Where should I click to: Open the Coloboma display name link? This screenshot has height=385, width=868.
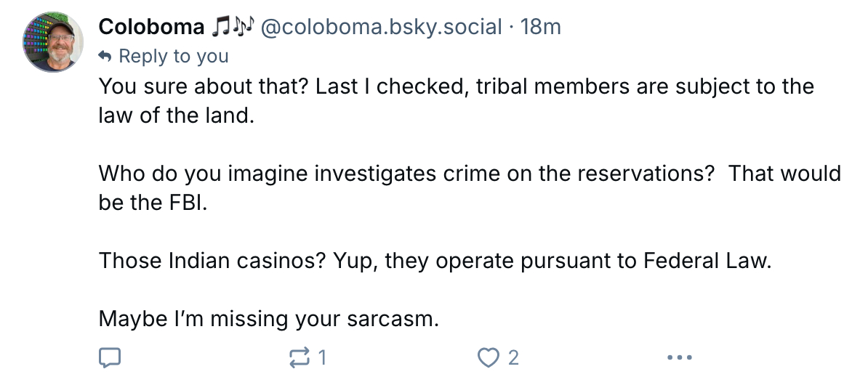click(x=152, y=28)
